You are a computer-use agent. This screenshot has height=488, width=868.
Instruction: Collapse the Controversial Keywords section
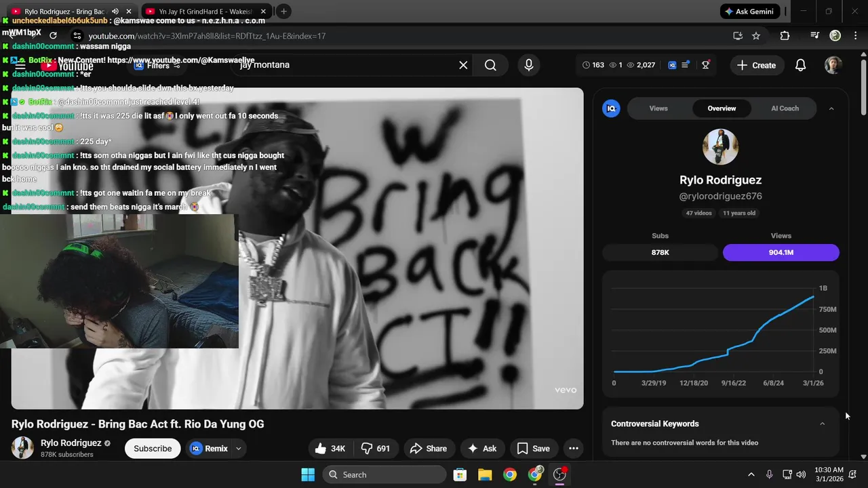coord(822,424)
